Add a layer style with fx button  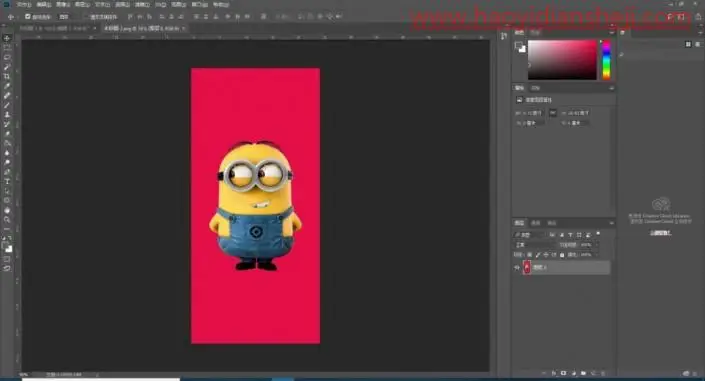tap(553, 373)
